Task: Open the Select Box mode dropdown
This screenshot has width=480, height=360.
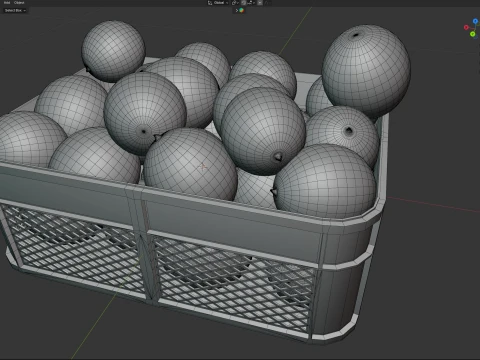Action: pos(15,10)
